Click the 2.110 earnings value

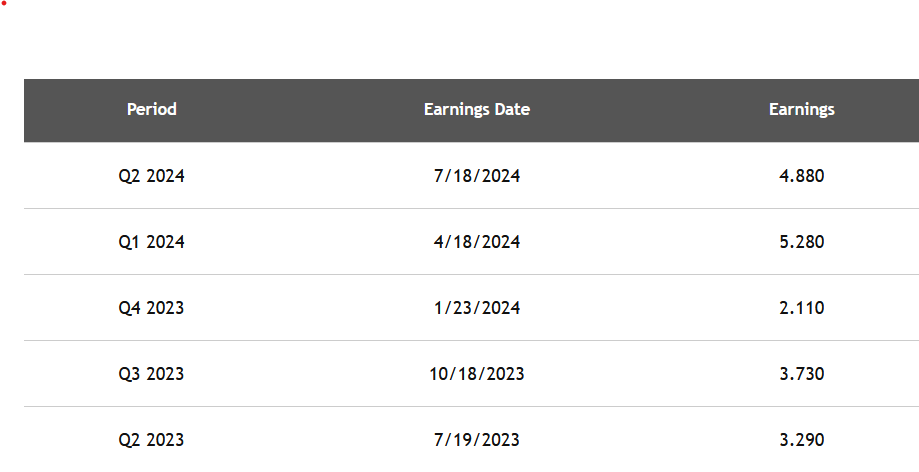[x=802, y=308]
